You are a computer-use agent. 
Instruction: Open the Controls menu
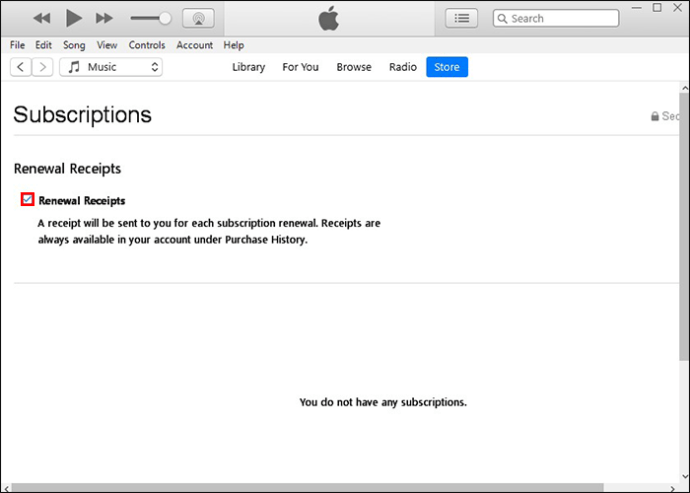coord(147,45)
